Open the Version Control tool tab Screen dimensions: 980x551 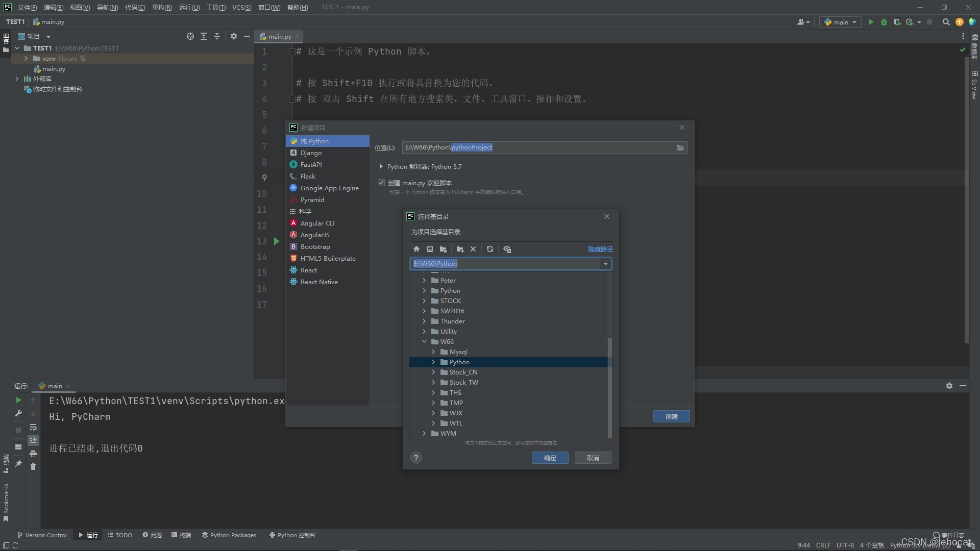pyautogui.click(x=42, y=535)
